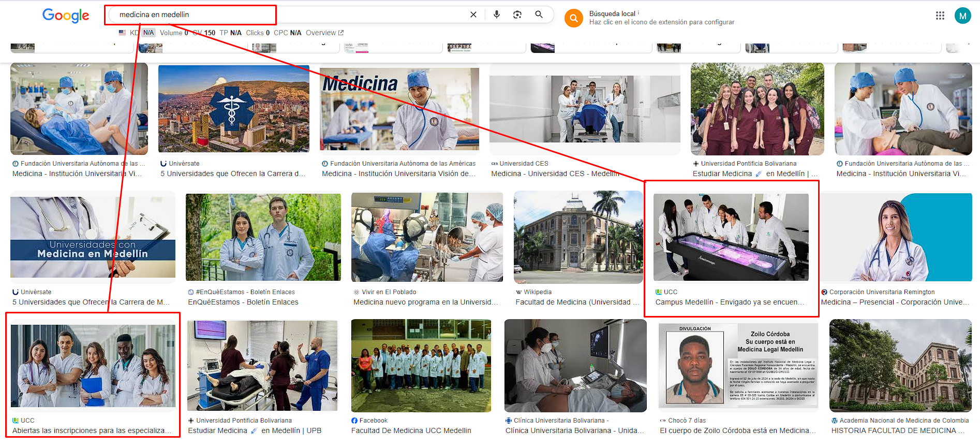Open the Universidad CES hospital image
This screenshot has width=980, height=446.
point(585,109)
